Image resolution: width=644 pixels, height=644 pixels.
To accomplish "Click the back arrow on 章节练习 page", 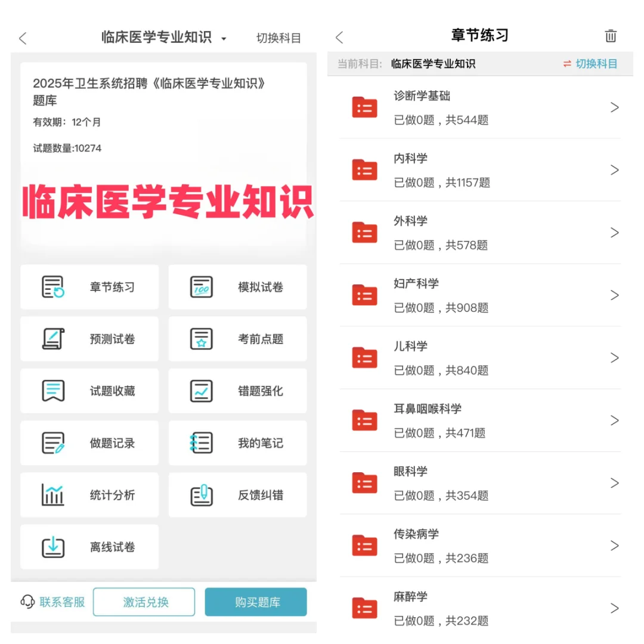I will tap(339, 37).
